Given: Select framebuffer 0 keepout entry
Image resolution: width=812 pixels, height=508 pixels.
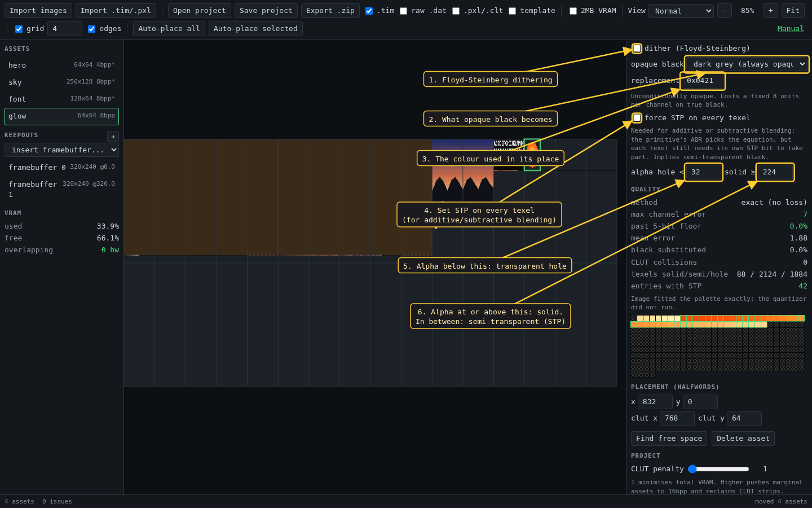Looking at the screenshot, I should [x=62, y=168].
